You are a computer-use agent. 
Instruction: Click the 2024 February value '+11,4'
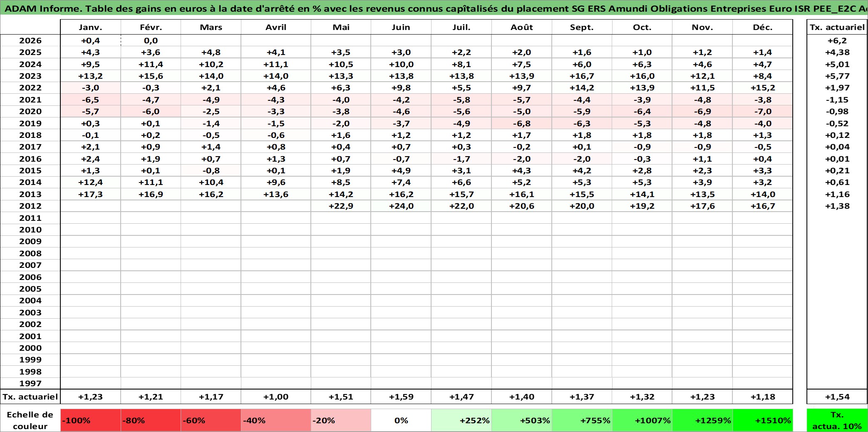(x=151, y=64)
